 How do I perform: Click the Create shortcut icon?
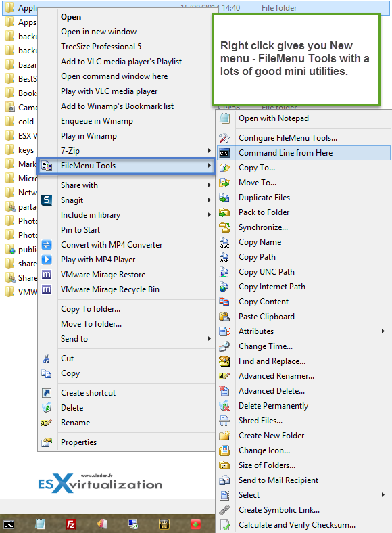point(47,393)
